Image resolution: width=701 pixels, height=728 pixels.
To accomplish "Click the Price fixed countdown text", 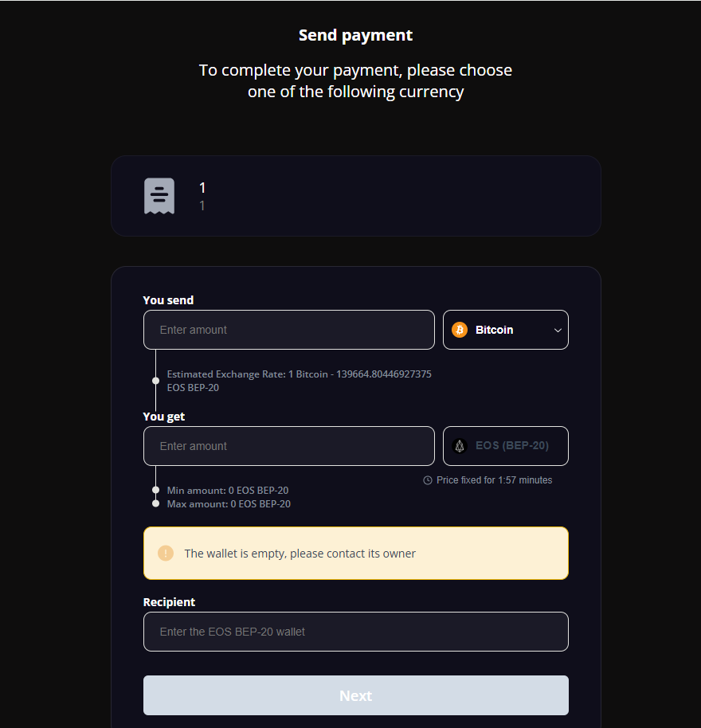I will click(494, 480).
